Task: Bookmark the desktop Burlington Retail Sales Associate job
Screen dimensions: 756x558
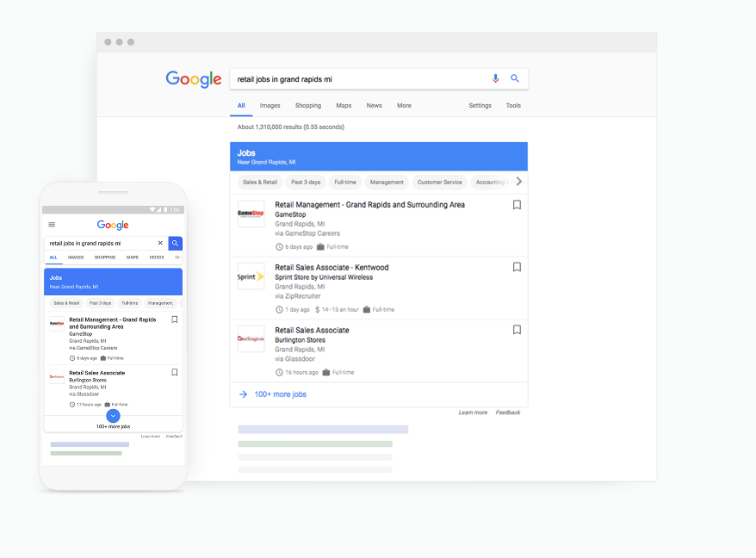Action: click(x=517, y=330)
